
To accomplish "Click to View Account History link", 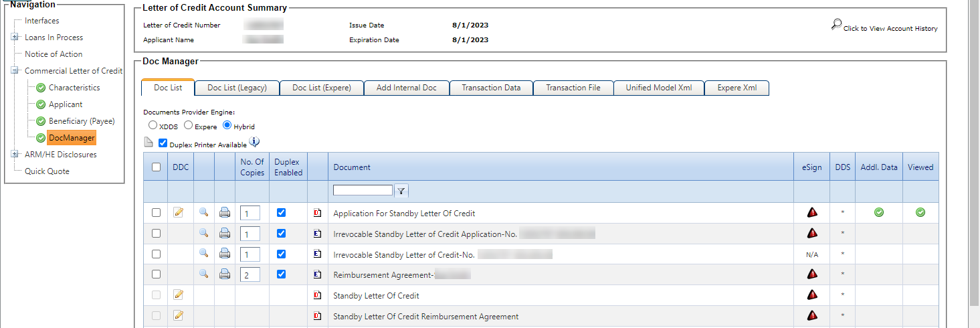I will [890, 29].
